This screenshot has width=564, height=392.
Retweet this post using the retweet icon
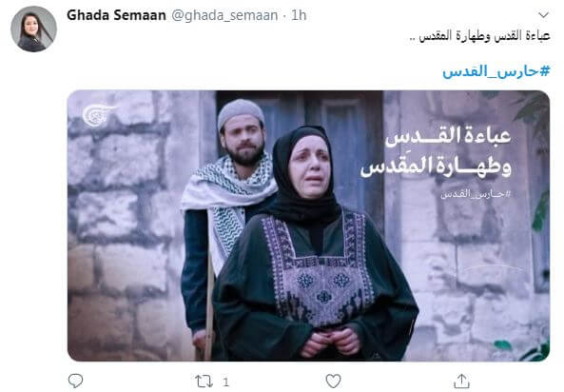pos(204,382)
